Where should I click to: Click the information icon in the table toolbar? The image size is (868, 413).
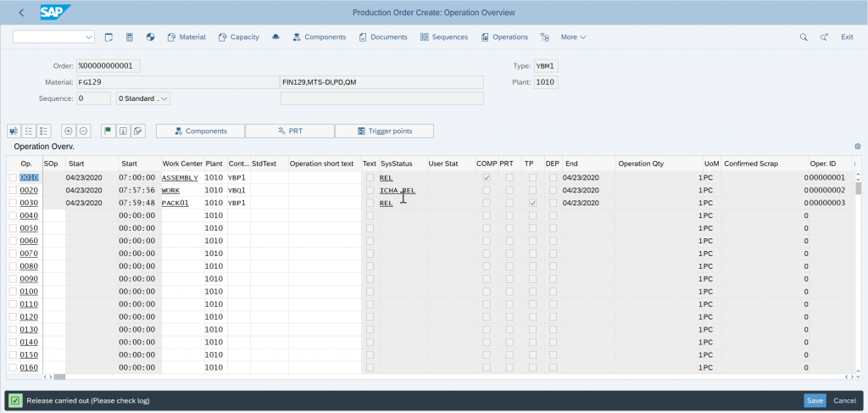(x=123, y=131)
